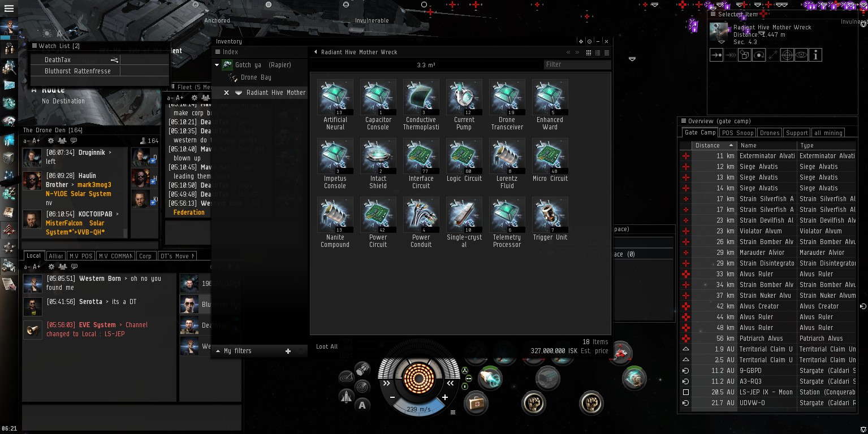
Task: Look at the selected wreck using eye icon
Action: click(x=801, y=55)
